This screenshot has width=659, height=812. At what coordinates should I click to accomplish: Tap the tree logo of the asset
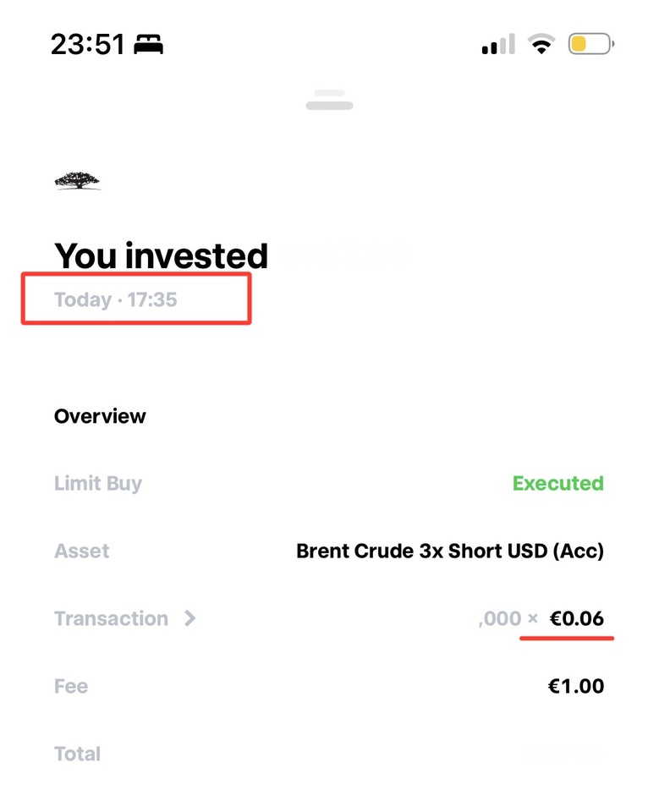77,179
